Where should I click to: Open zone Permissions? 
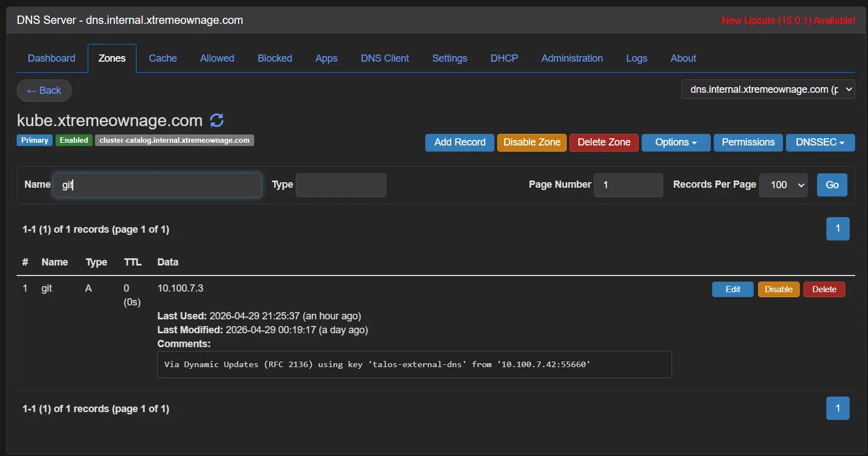(748, 142)
